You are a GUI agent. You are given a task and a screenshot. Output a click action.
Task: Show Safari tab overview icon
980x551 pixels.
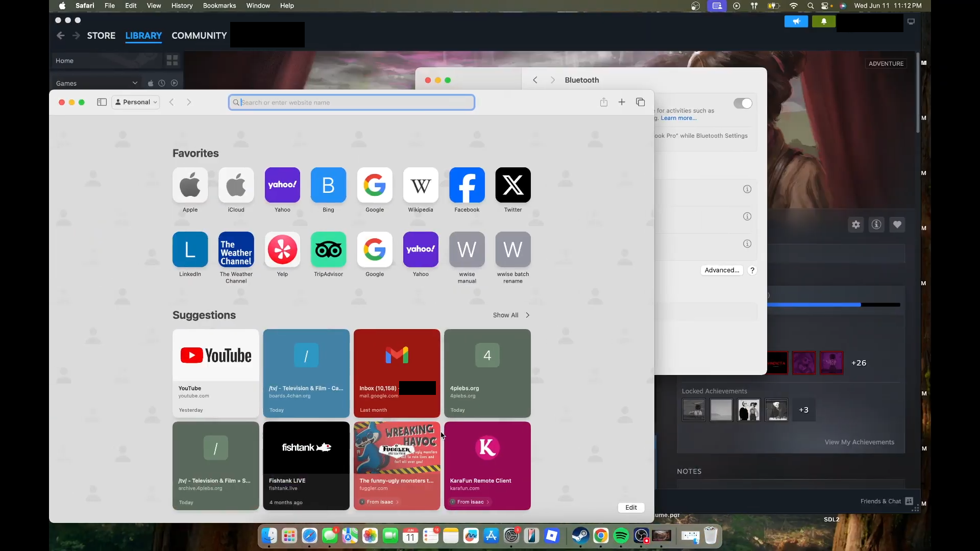coord(640,102)
